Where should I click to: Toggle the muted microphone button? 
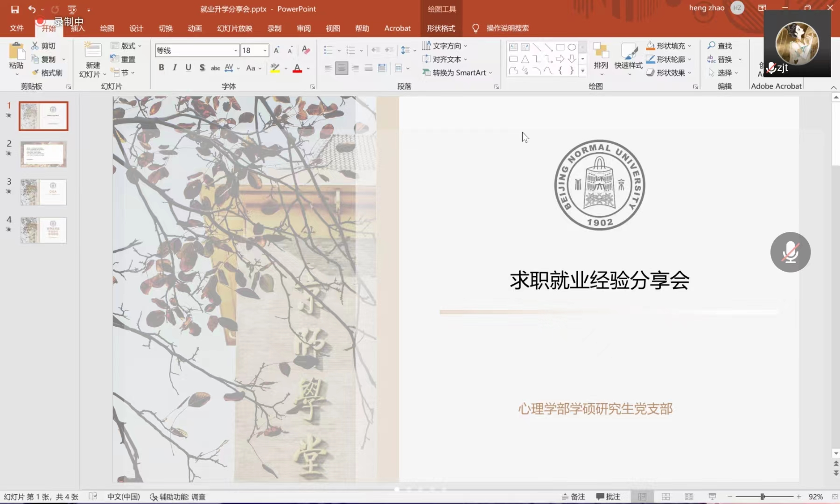[790, 252]
